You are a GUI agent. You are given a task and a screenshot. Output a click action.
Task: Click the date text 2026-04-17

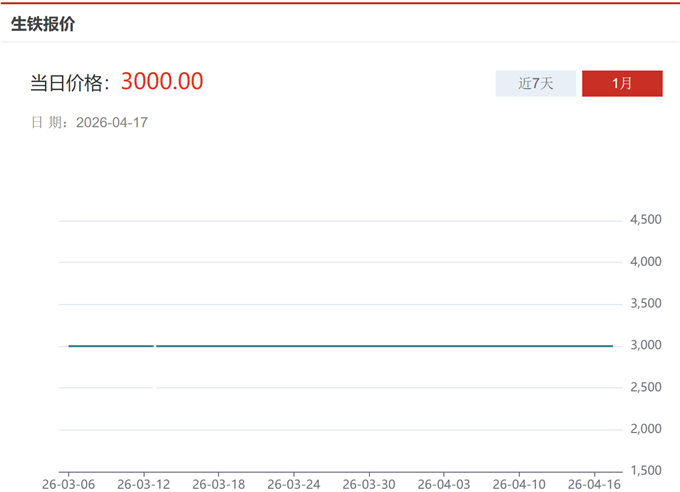[x=112, y=123]
